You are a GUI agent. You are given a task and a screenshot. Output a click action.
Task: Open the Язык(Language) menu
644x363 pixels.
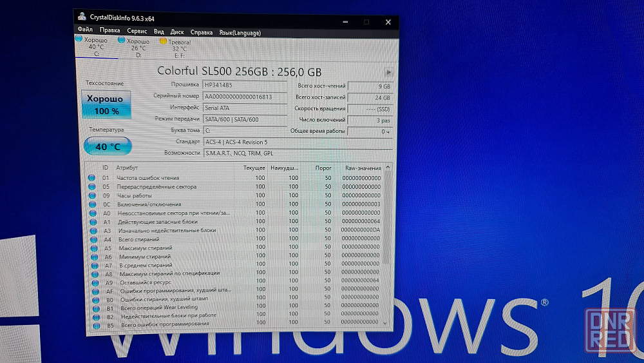(240, 33)
